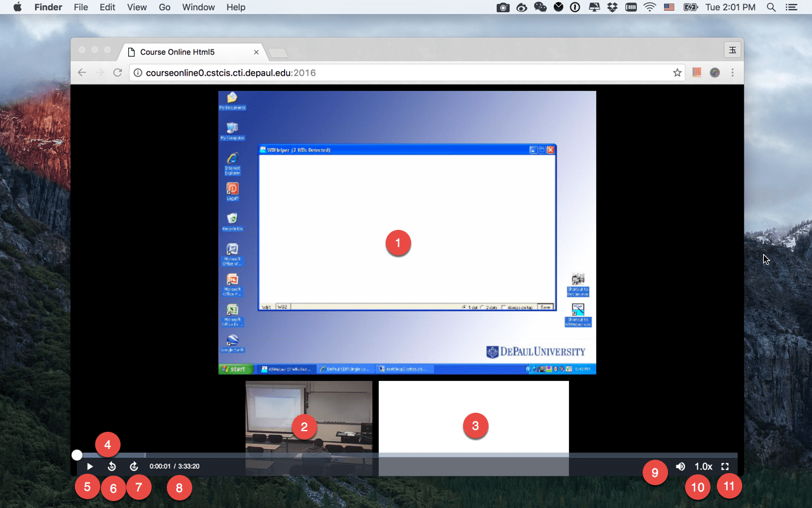Open the US flag input source menu
812x508 pixels.
[x=669, y=7]
